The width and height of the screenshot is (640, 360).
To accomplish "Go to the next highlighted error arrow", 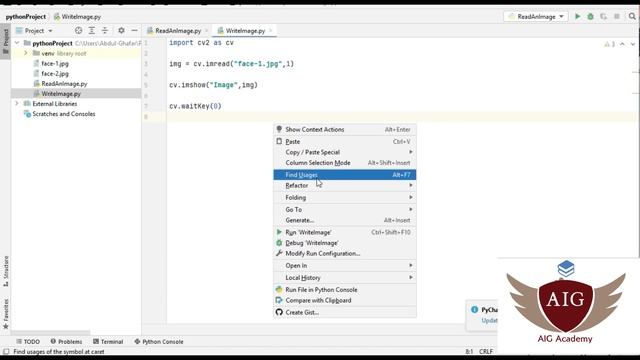I will [x=633, y=44].
